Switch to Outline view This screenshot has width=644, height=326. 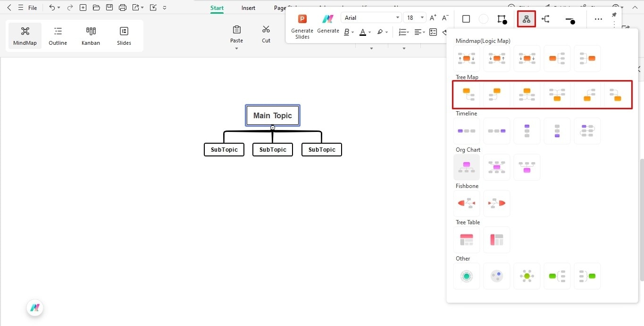point(58,35)
